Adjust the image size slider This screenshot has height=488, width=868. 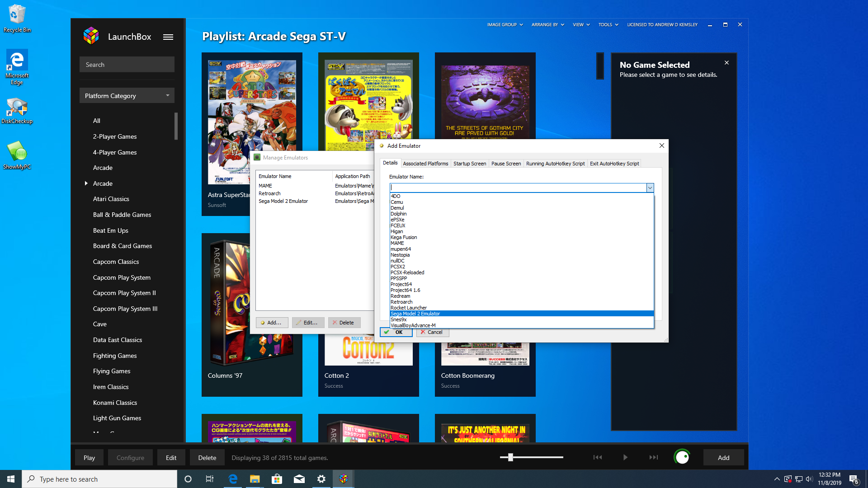coord(510,457)
